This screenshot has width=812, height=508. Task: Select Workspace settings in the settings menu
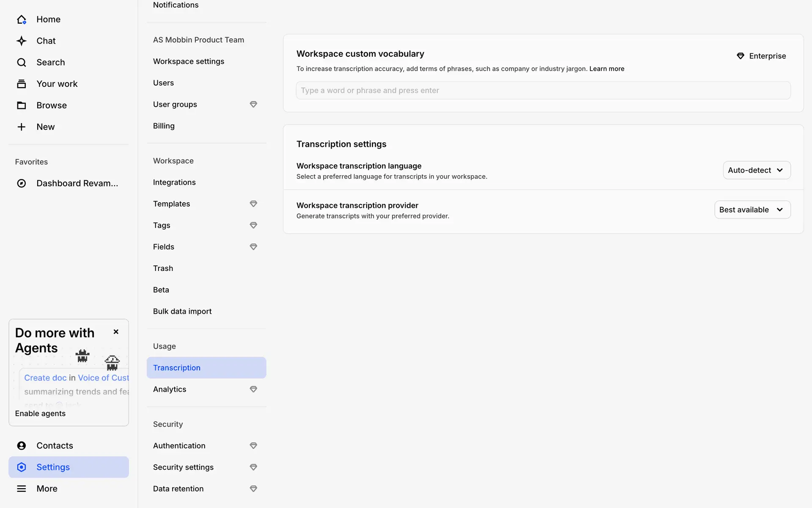tap(189, 61)
